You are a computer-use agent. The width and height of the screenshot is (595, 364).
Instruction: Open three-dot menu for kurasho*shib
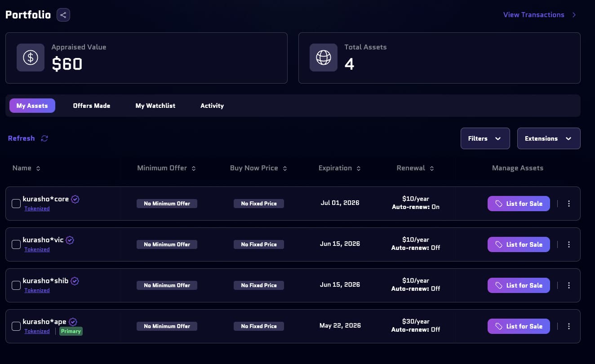(569, 285)
